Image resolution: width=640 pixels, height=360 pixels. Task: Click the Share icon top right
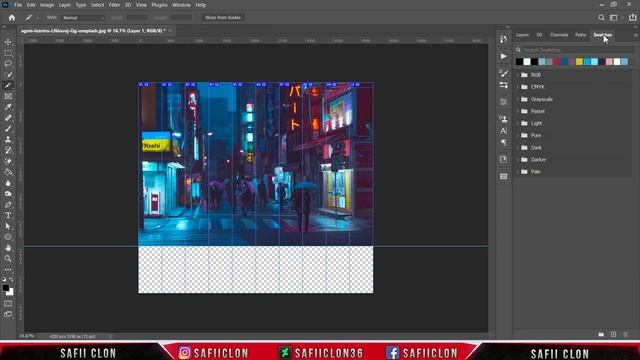coord(632,18)
